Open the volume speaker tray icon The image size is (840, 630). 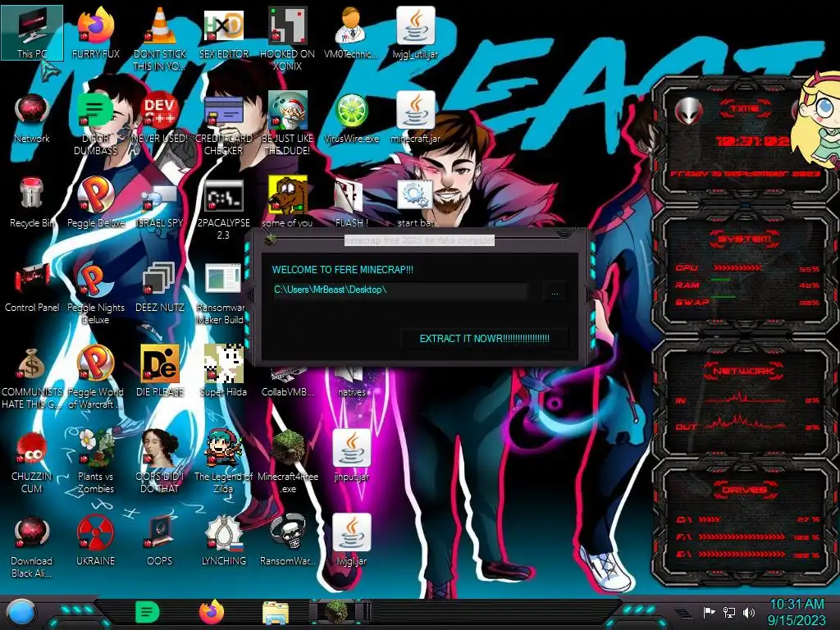(x=749, y=612)
